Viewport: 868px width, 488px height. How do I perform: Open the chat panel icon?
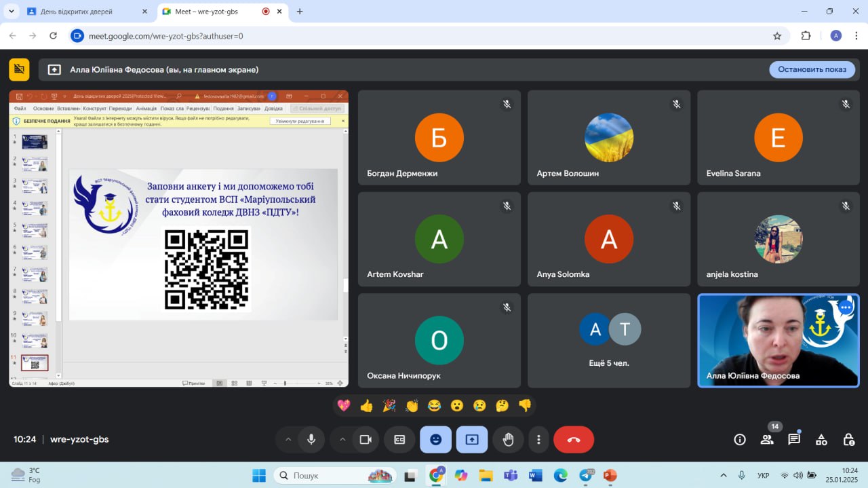click(794, 439)
